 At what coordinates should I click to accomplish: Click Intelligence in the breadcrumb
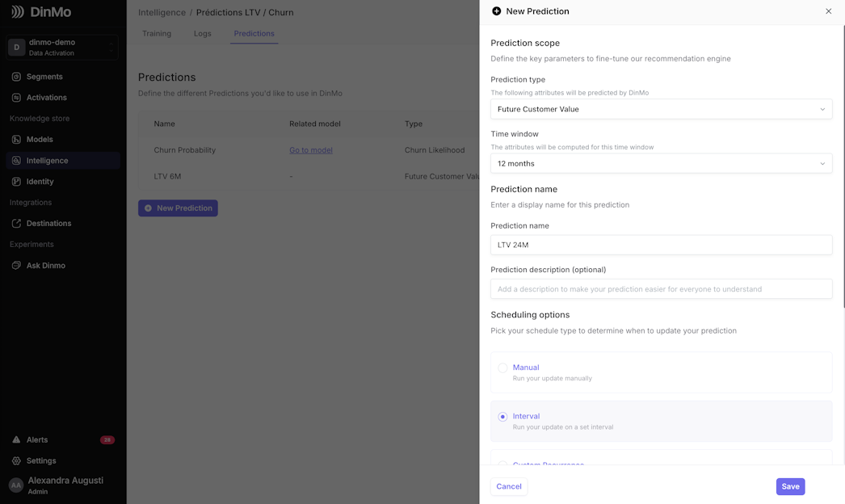pos(162,12)
